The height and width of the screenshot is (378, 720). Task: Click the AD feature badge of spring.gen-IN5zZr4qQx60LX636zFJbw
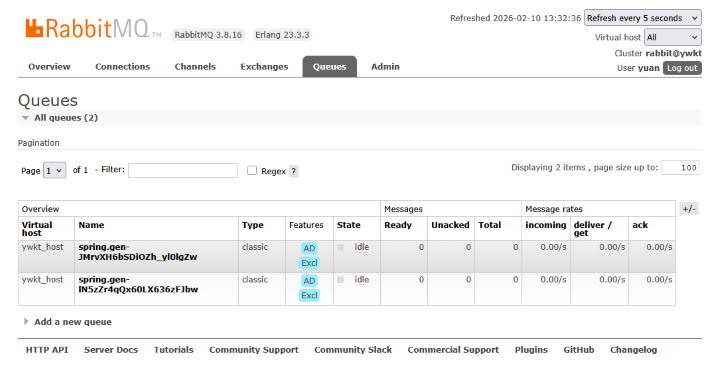tap(309, 281)
